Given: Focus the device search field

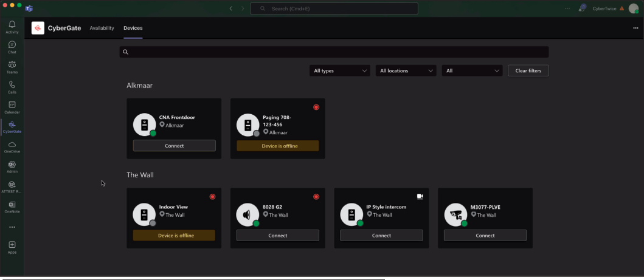Looking at the screenshot, I should click(334, 52).
